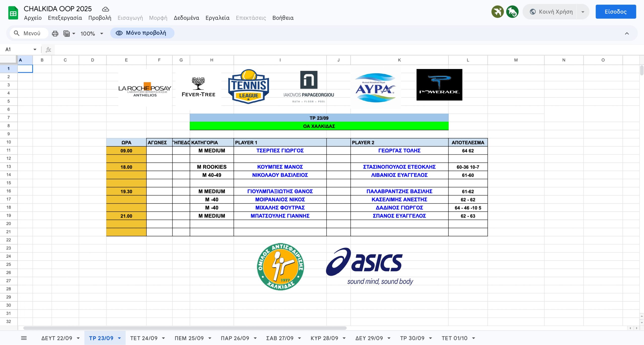Screen dimensions: 644x345
Task: Open the ΣΑΒ 27/09 tab menu arrow
Action: [300, 338]
